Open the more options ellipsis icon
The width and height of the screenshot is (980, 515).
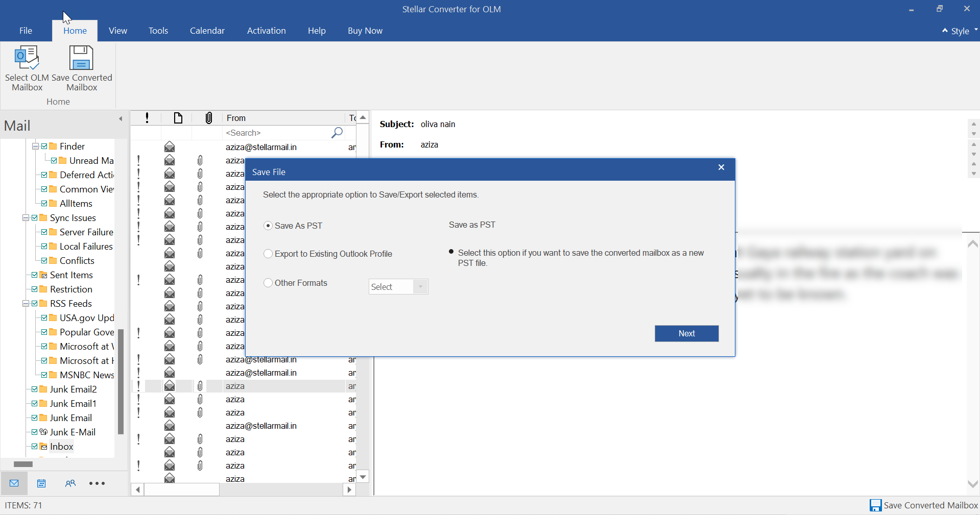tap(97, 483)
